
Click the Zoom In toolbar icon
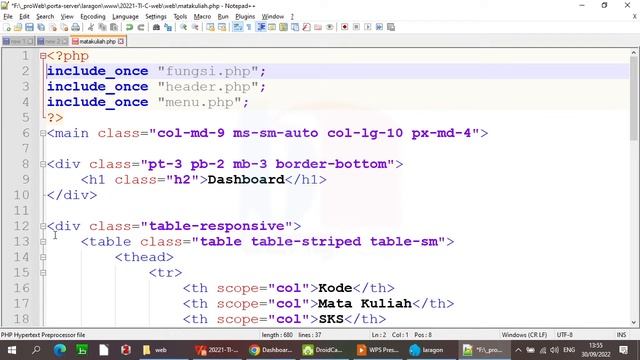click(x=184, y=27)
